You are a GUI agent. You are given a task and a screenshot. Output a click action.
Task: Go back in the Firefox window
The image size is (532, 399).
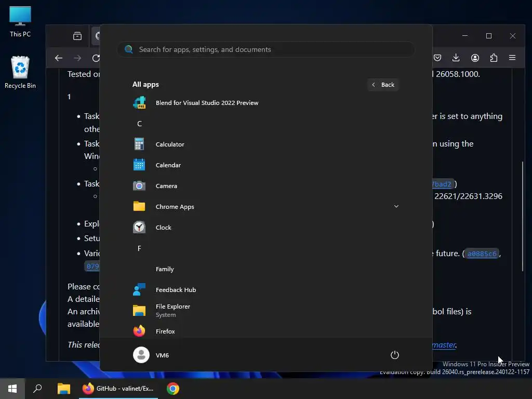(59, 58)
